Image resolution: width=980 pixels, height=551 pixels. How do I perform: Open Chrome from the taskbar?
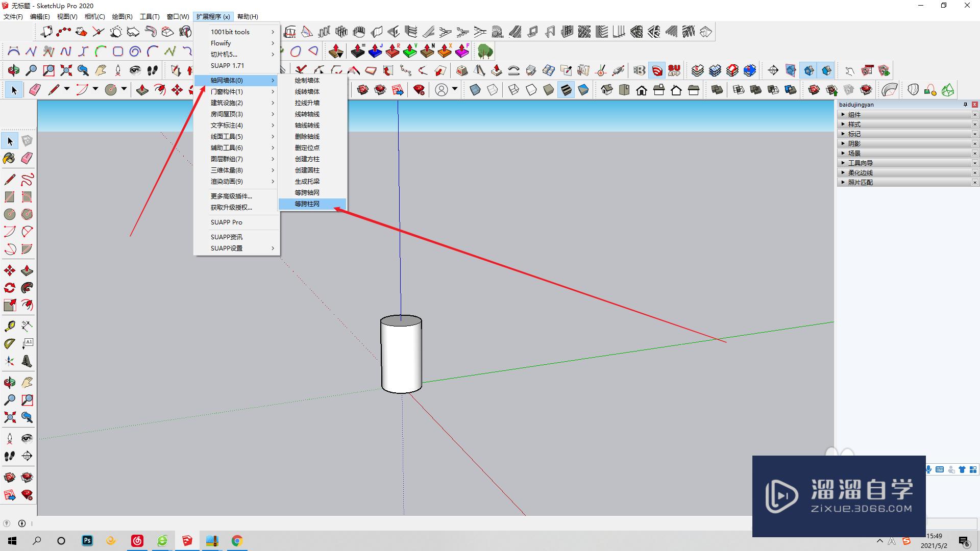click(x=237, y=541)
